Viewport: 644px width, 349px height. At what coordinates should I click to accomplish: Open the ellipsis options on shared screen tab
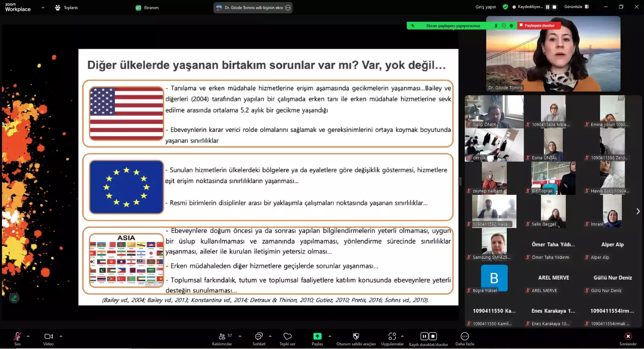[288, 7]
